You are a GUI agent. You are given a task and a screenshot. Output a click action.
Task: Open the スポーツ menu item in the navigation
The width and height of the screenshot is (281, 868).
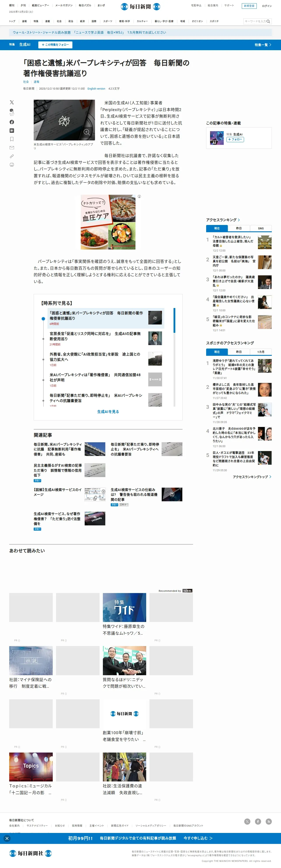(x=108, y=21)
